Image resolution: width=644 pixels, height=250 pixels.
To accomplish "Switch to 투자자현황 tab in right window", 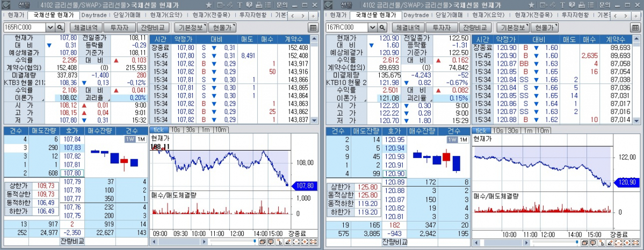I will coord(576,15).
